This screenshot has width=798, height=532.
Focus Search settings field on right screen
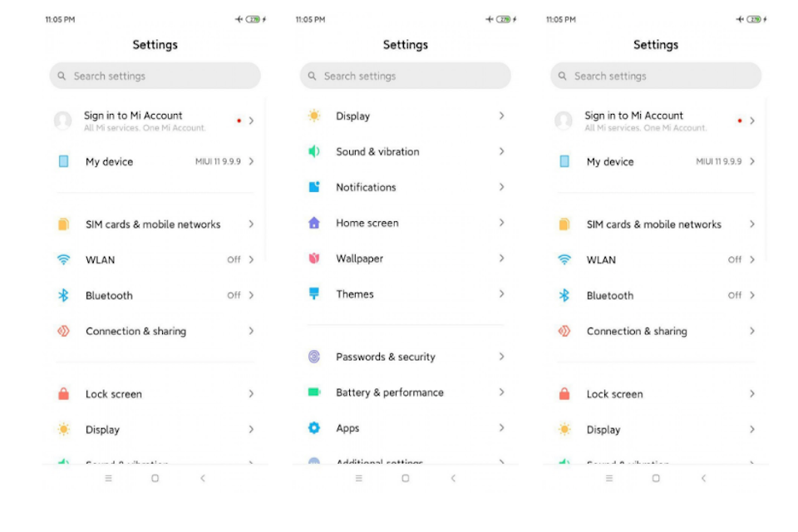[656, 76]
